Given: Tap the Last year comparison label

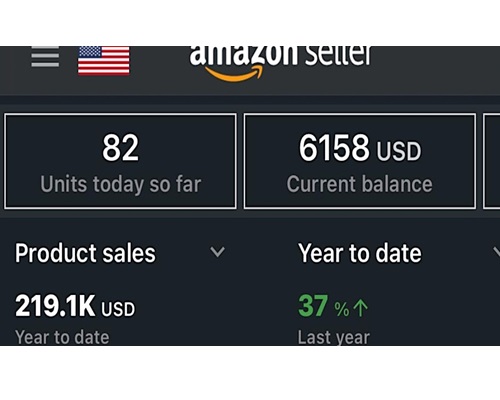Looking at the screenshot, I should [334, 337].
